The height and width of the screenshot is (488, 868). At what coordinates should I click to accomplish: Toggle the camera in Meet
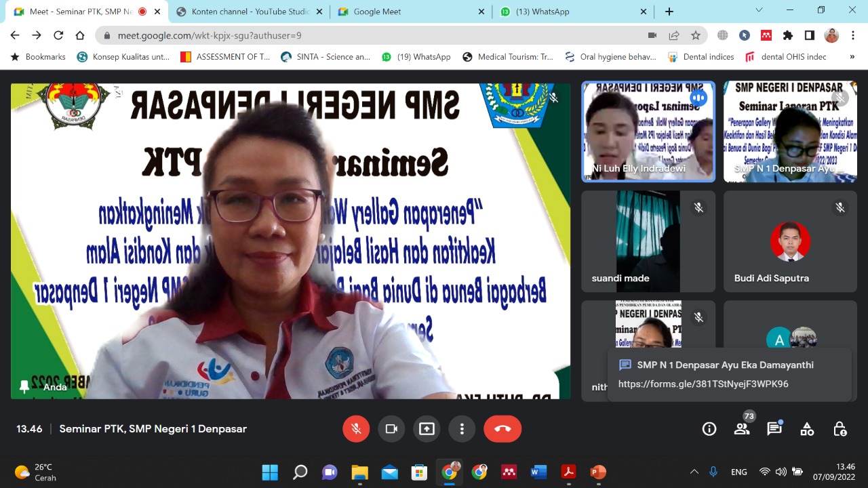(x=391, y=429)
